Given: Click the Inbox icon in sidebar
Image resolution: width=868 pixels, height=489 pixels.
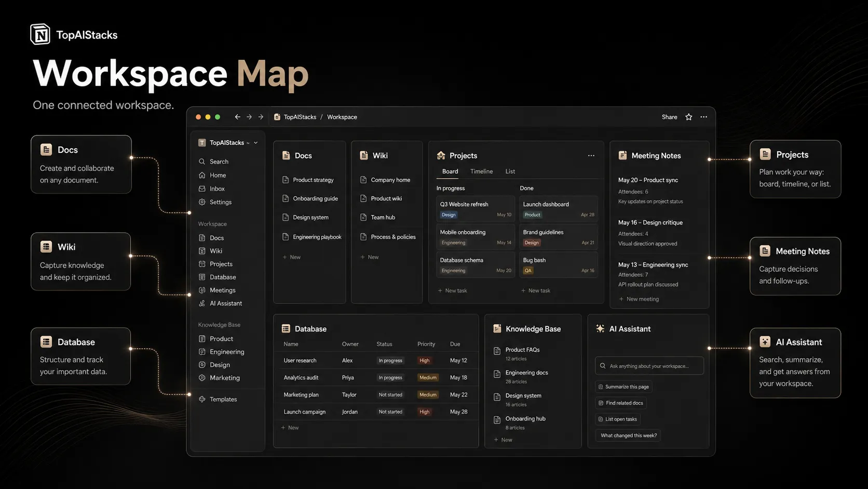Looking at the screenshot, I should click(x=202, y=189).
